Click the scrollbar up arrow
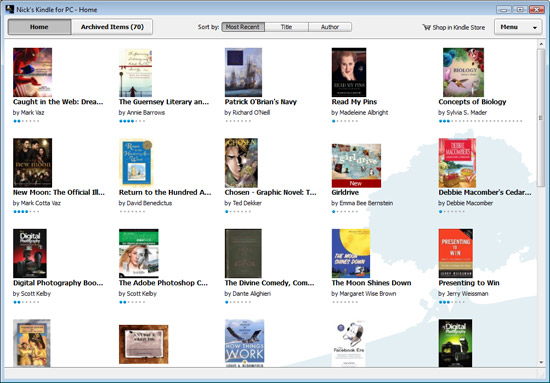 coord(541,44)
